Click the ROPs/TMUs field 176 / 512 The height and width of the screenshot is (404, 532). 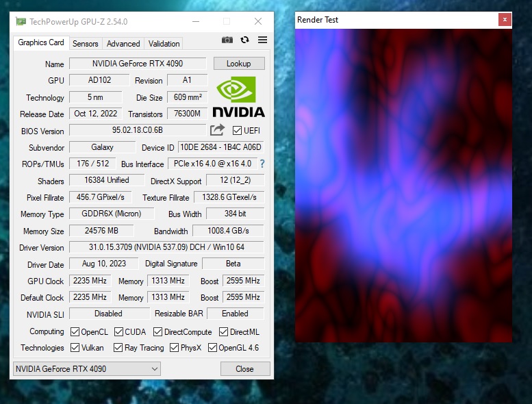click(x=92, y=164)
